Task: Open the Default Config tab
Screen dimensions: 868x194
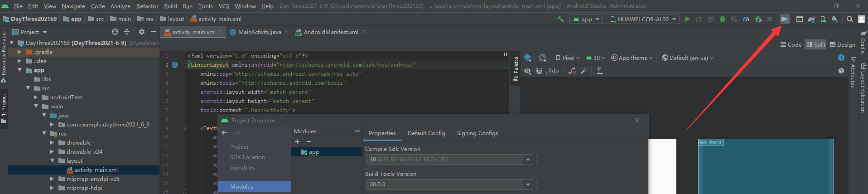Action: 426,133
